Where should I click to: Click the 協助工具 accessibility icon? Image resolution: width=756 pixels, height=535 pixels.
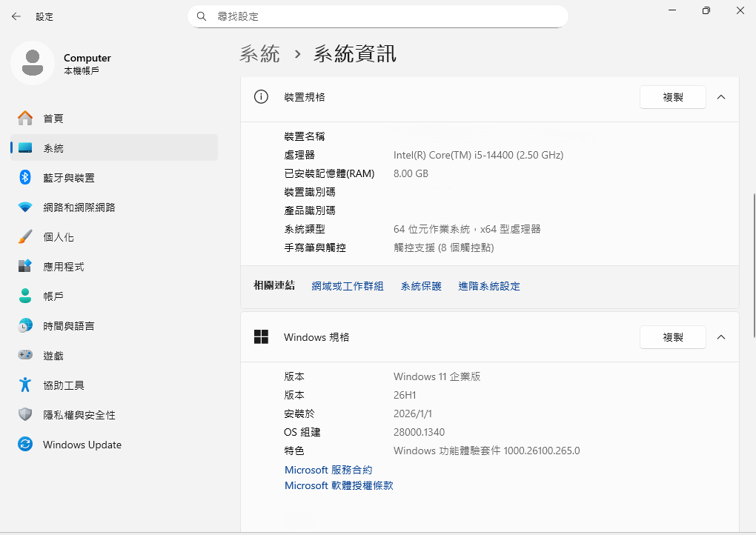25,385
